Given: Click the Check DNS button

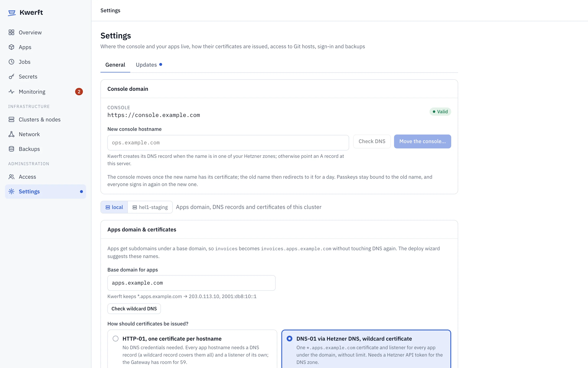Looking at the screenshot, I should (372, 141).
